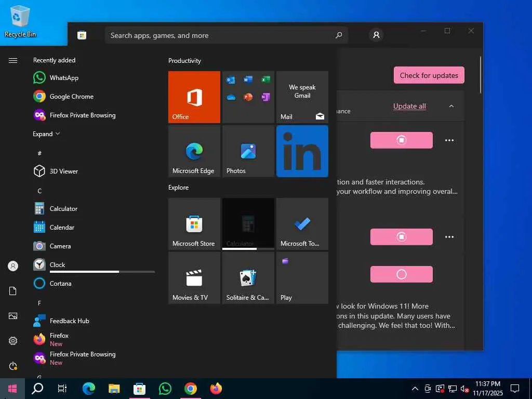The image size is (532, 399).
Task: Open more options for first update
Action: click(x=449, y=140)
